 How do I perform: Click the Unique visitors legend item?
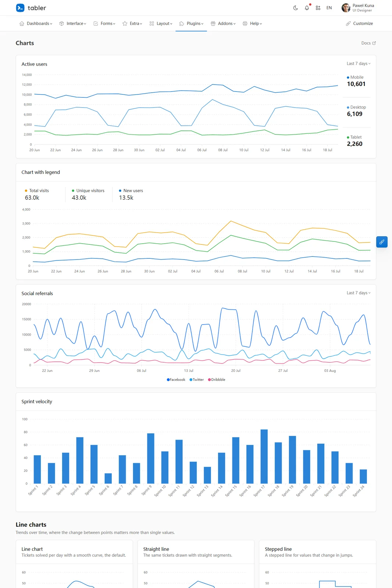(88, 191)
